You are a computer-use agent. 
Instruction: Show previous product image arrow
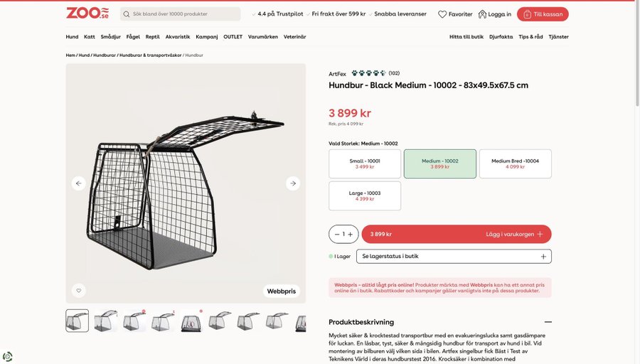click(x=79, y=183)
